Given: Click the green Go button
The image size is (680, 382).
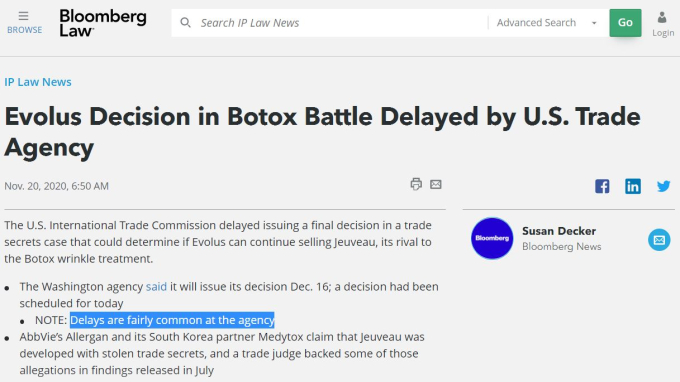Looking at the screenshot, I should [625, 23].
